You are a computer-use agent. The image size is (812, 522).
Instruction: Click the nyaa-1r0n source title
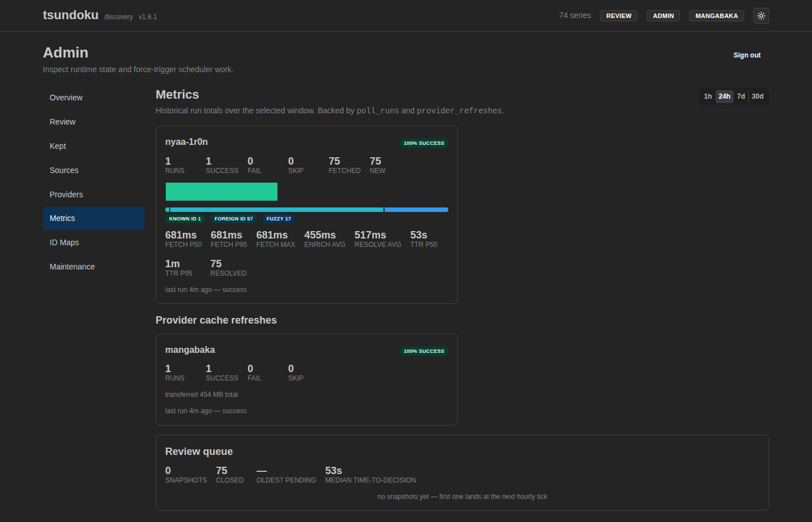click(x=186, y=142)
